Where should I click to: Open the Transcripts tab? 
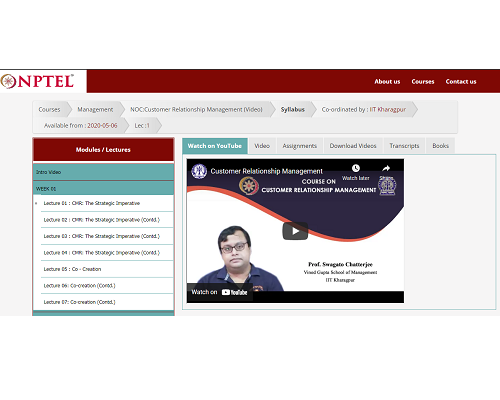(x=404, y=146)
